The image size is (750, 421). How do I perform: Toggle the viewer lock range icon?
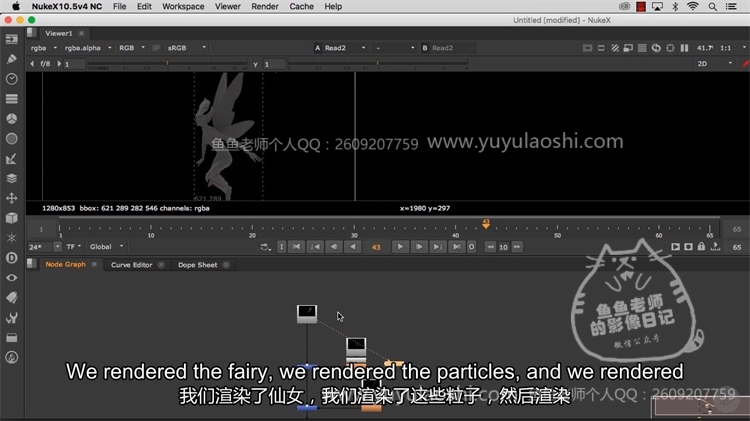pos(701,247)
